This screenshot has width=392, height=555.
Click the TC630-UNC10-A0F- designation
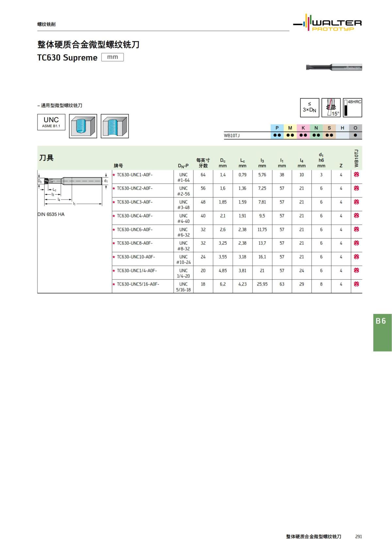(x=136, y=257)
